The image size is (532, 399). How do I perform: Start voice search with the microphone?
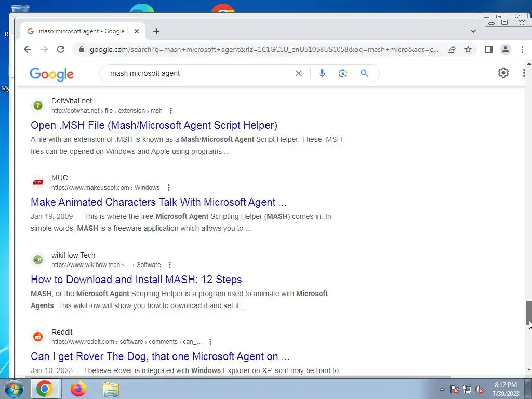pos(322,73)
